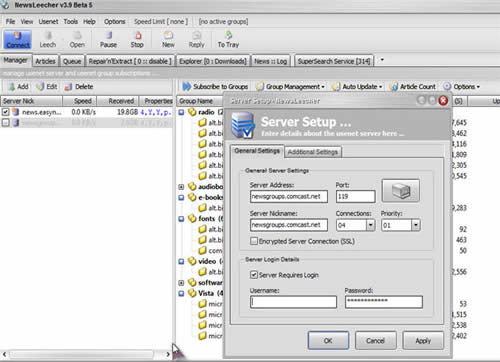Sort by the Received column header
This screenshot has width=500, height=362.
click(118, 101)
